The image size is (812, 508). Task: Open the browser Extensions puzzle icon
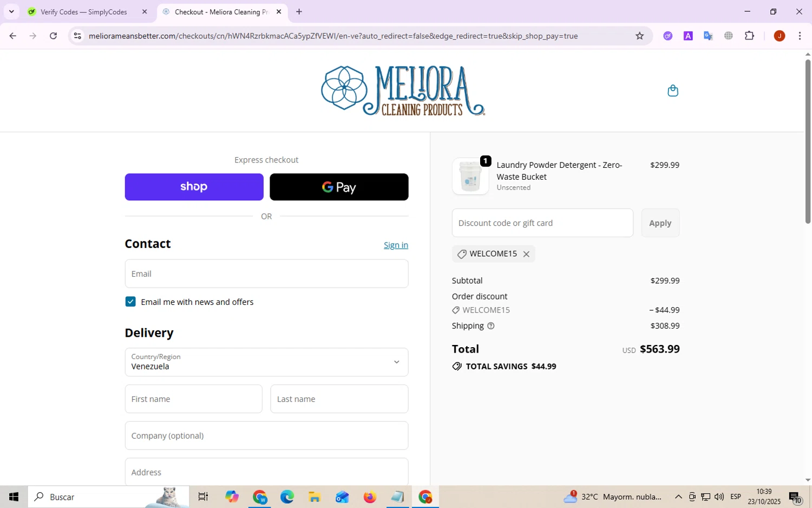pos(749,36)
